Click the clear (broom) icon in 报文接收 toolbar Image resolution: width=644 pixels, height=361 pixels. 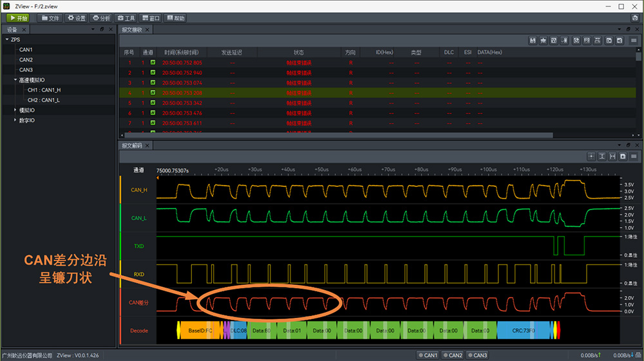click(x=544, y=41)
